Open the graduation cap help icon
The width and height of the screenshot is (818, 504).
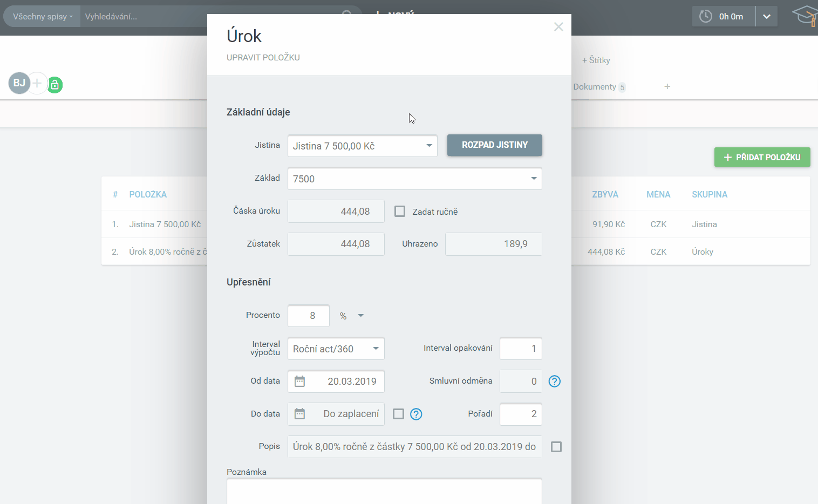(x=805, y=16)
